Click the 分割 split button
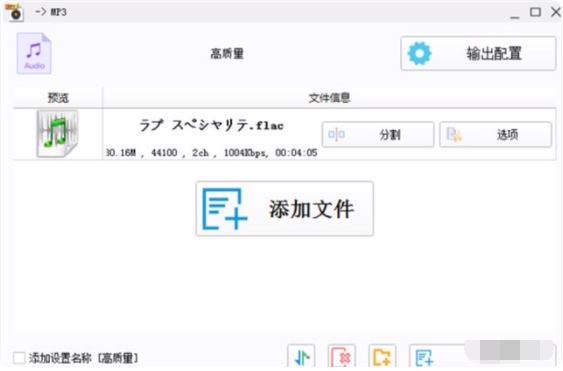The image size is (563, 371). 378,135
